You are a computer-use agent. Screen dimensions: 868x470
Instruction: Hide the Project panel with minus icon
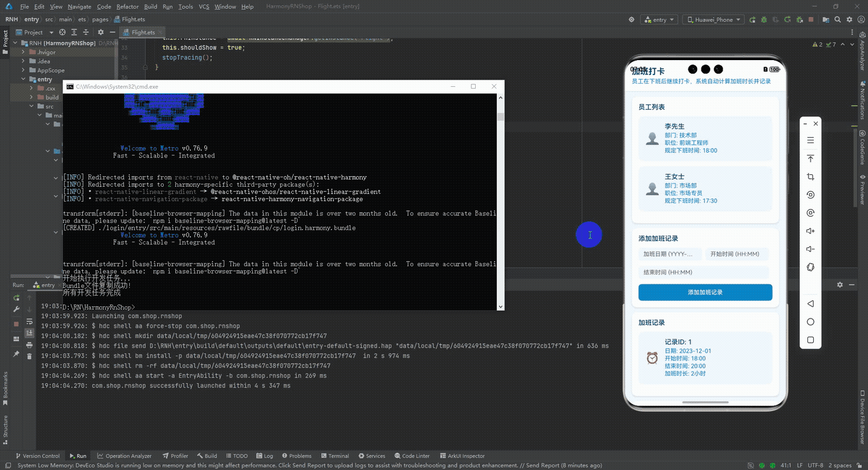112,32
